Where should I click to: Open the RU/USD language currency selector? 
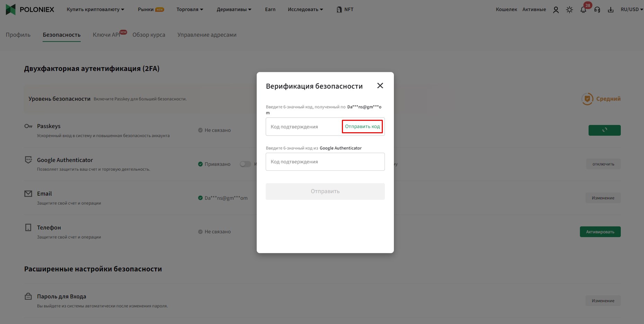pos(632,9)
